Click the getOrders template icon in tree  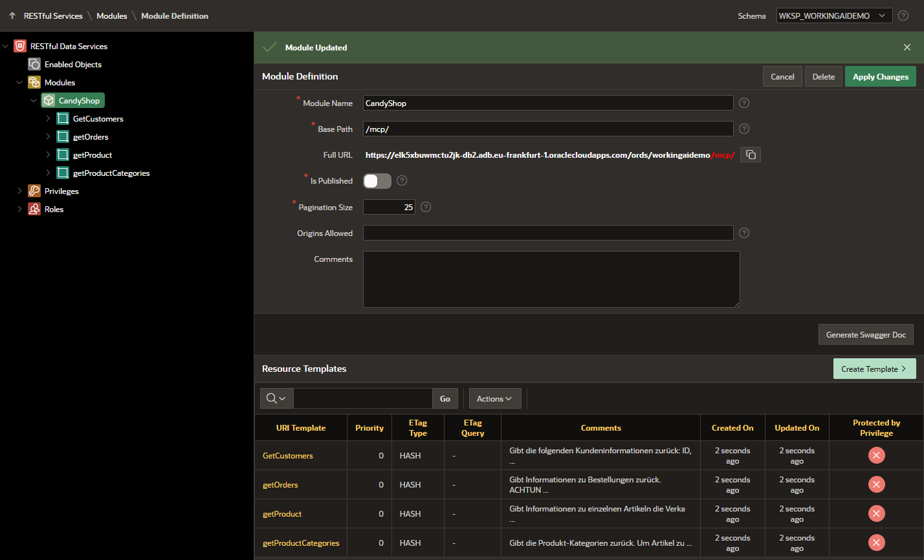tap(63, 137)
